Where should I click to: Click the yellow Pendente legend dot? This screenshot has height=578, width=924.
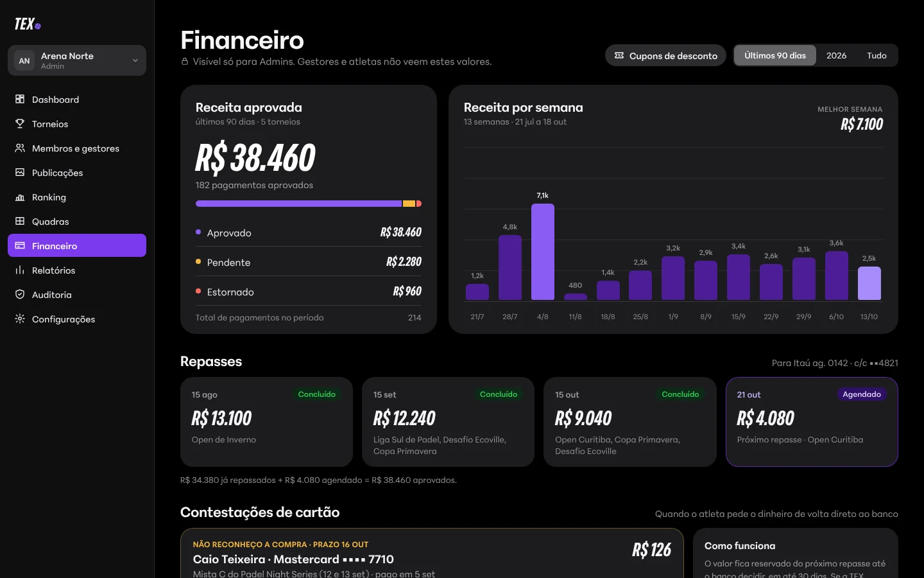coord(198,262)
